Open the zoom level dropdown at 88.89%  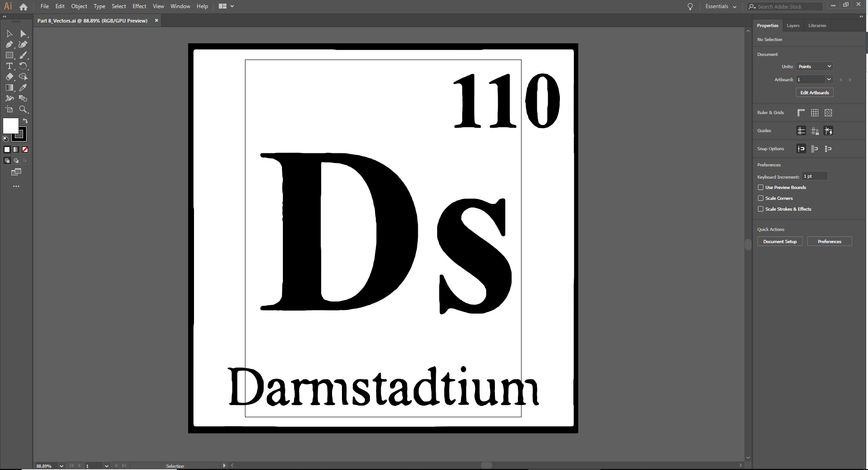pyautogui.click(x=61, y=466)
